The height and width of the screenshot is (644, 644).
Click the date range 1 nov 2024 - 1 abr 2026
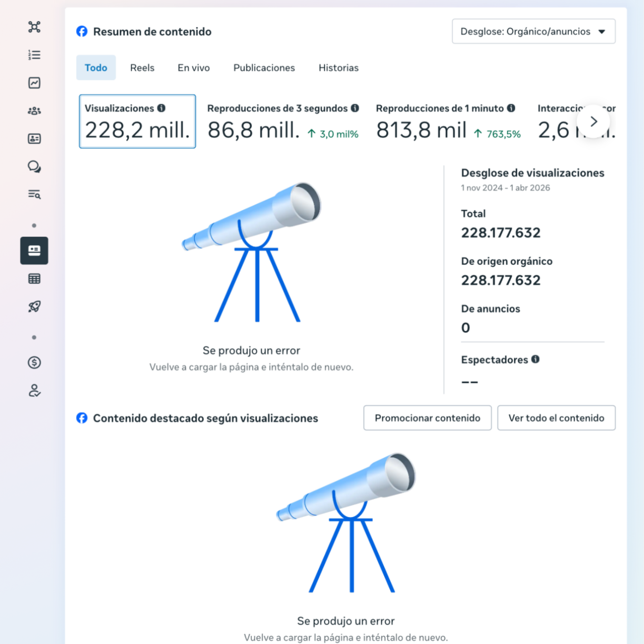coord(505,188)
